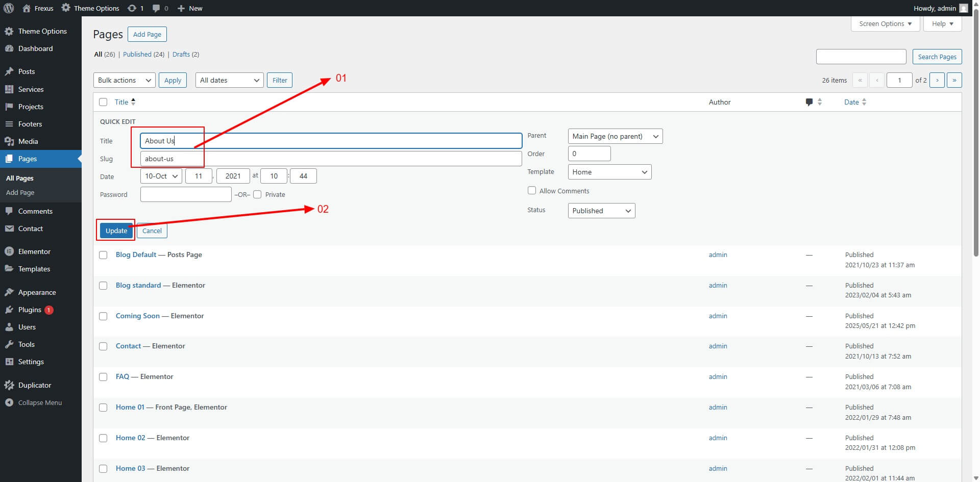This screenshot has width=980, height=482.
Task: Open Duplicator from the sidebar icon
Action: coord(9,385)
